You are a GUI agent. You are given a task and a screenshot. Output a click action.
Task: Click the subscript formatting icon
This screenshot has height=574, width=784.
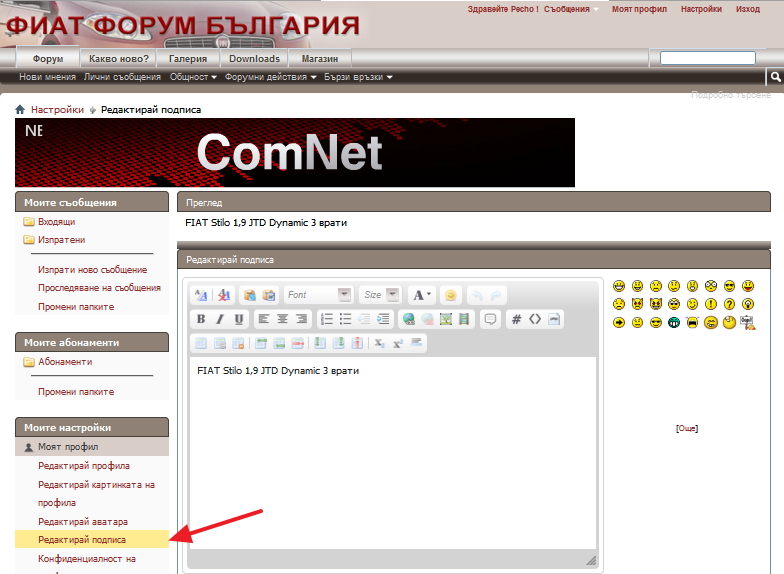[380, 344]
